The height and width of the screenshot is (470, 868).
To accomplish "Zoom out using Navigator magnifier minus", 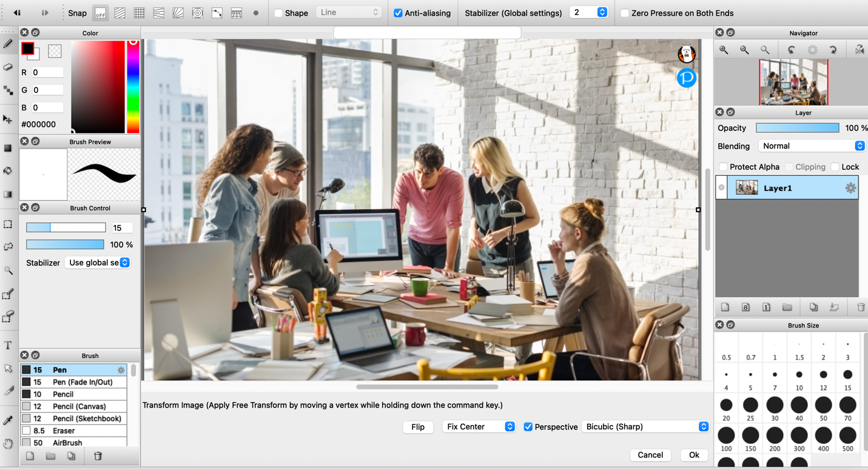I will pyautogui.click(x=744, y=50).
